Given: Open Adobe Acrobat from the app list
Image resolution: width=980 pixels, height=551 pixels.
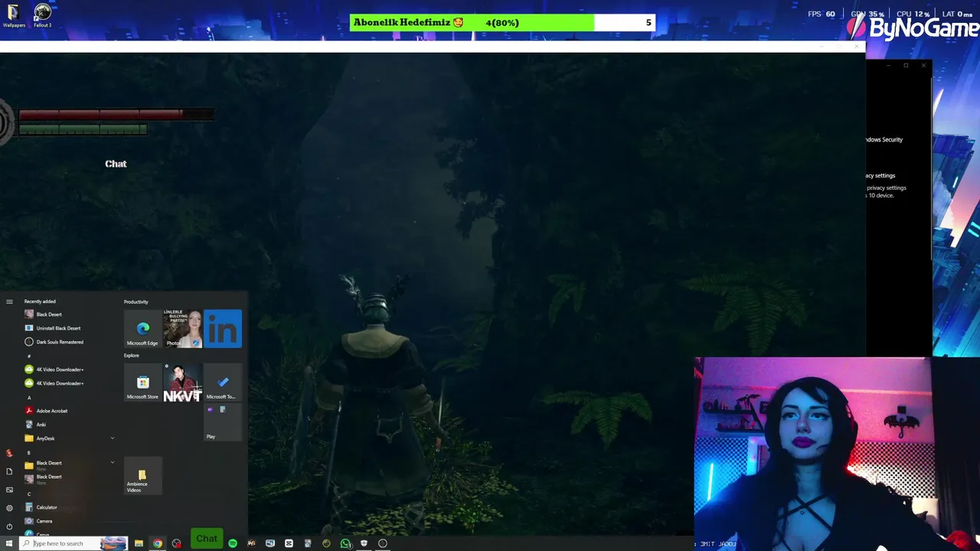Looking at the screenshot, I should click(52, 411).
